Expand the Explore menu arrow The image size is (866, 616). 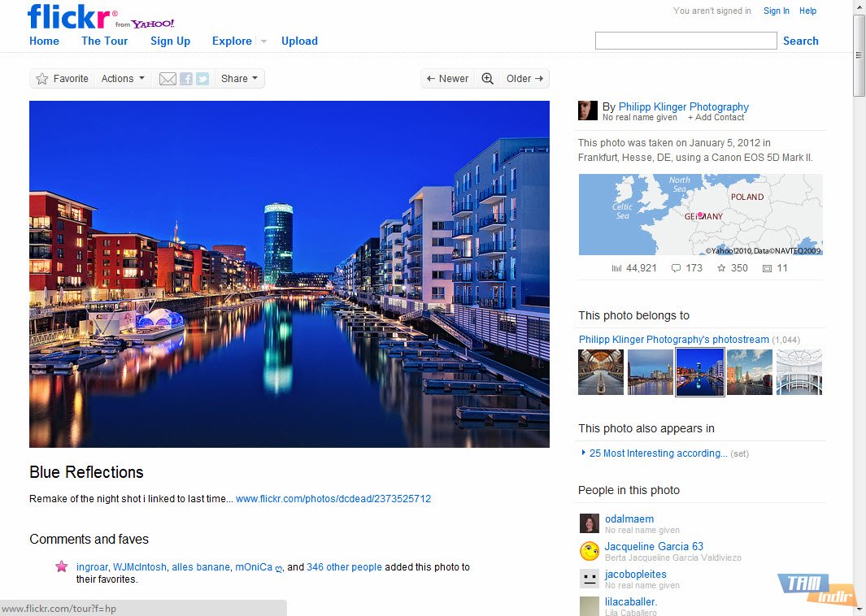point(263,41)
